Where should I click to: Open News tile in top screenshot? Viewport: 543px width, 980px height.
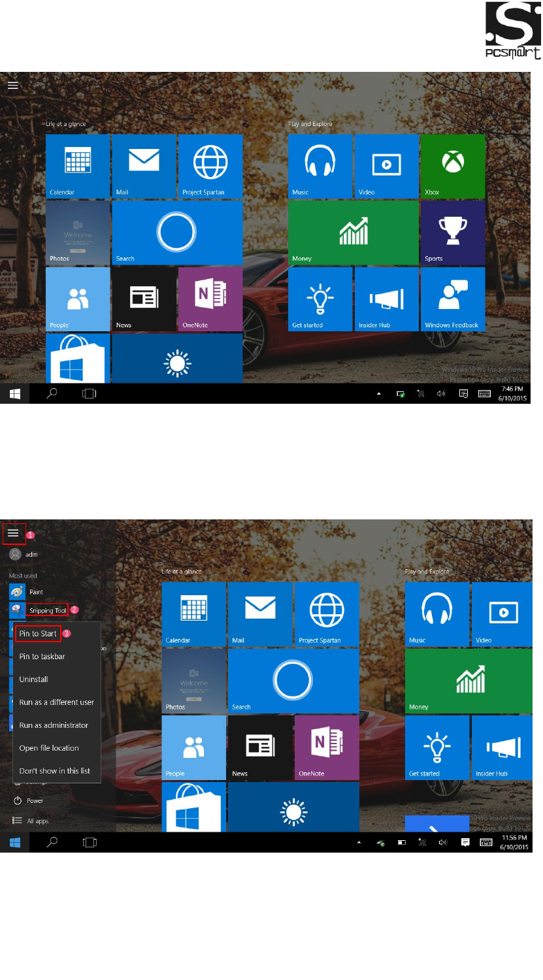(144, 299)
